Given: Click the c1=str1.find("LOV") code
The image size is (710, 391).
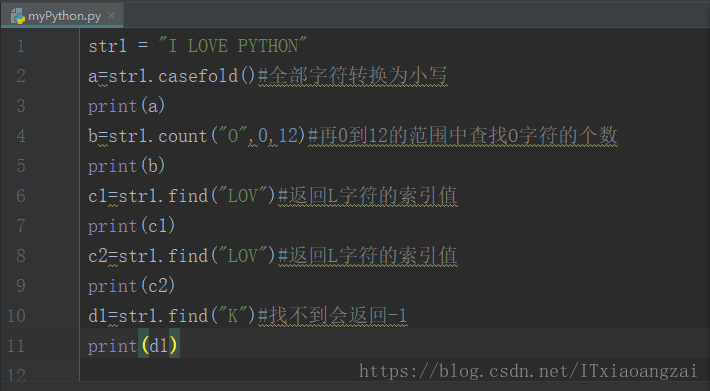Looking at the screenshot, I should 182,196.
